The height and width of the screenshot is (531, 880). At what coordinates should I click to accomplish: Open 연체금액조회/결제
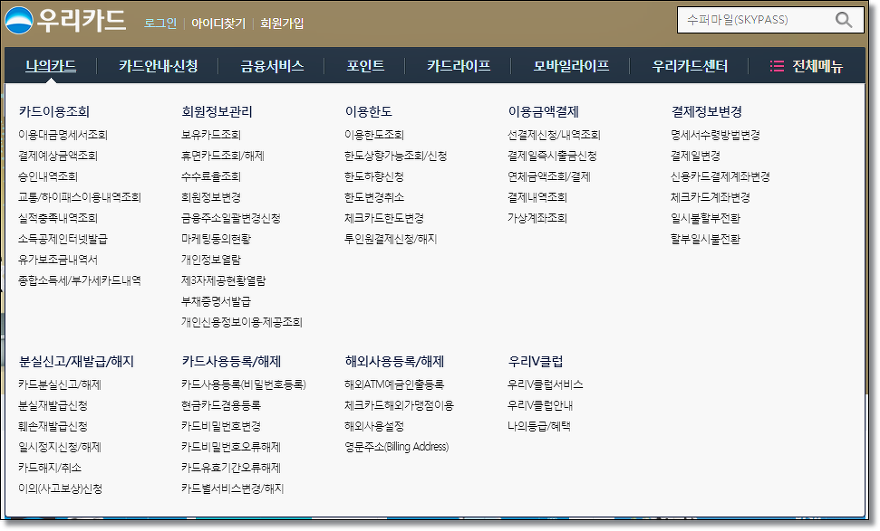(x=549, y=176)
